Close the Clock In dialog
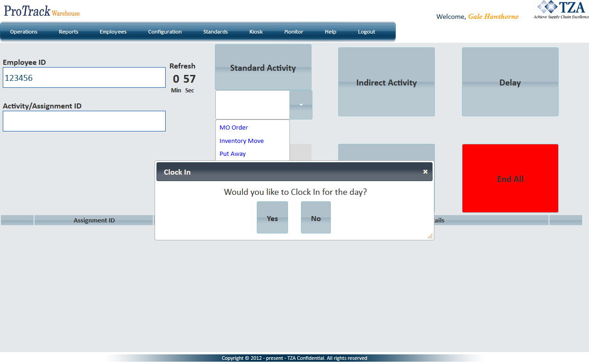The image size is (589, 364). [x=425, y=171]
